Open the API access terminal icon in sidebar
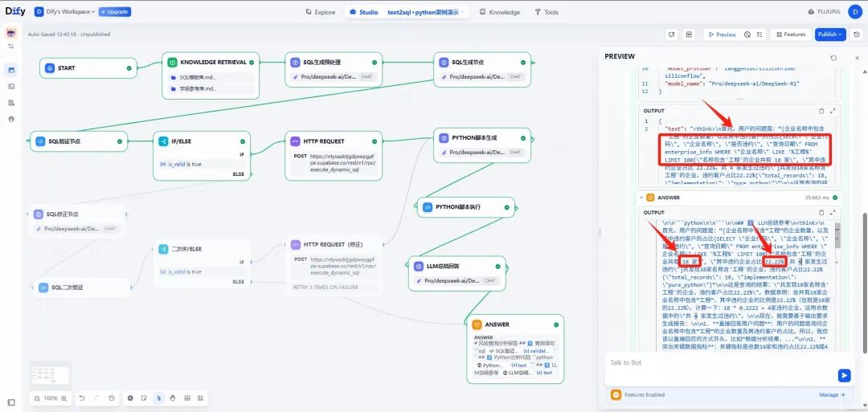Viewport: 868px width, 412px height. pos(11,86)
